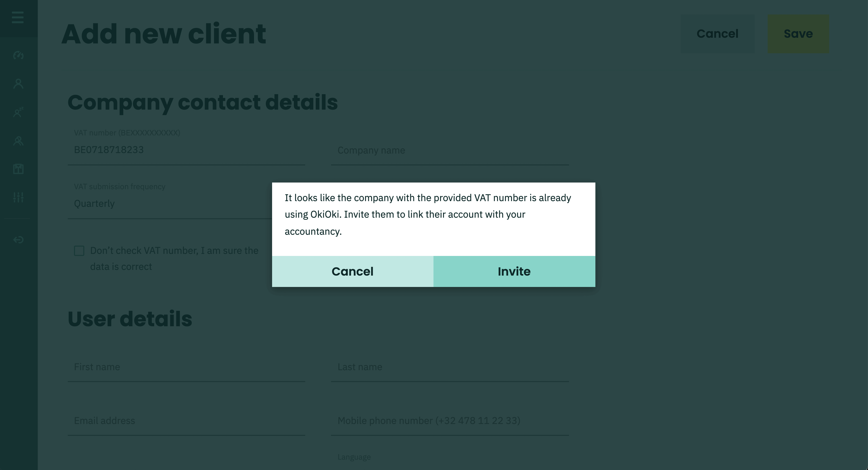The image size is (868, 470).
Task: Open the VAT submission frequency Quarterly dropdown
Action: click(170, 203)
